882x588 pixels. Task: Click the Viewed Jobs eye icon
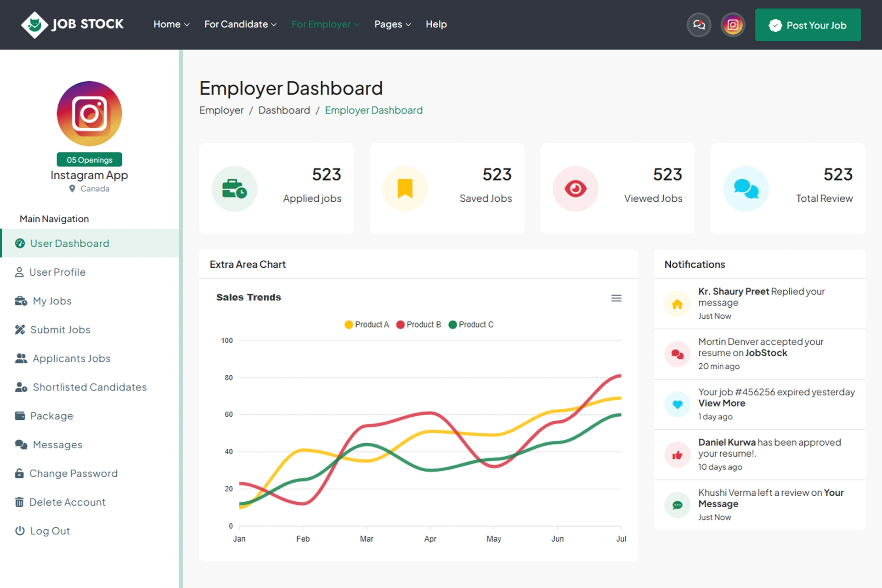(x=576, y=189)
